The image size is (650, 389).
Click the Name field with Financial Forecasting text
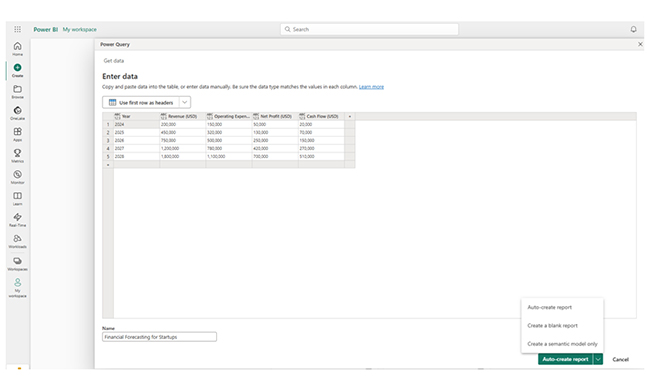(159, 337)
